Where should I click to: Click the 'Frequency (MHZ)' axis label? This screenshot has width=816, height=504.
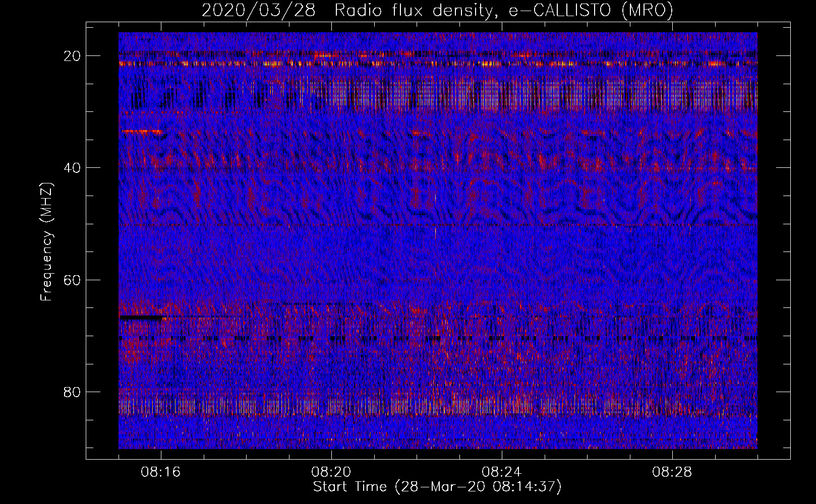[x=46, y=242]
